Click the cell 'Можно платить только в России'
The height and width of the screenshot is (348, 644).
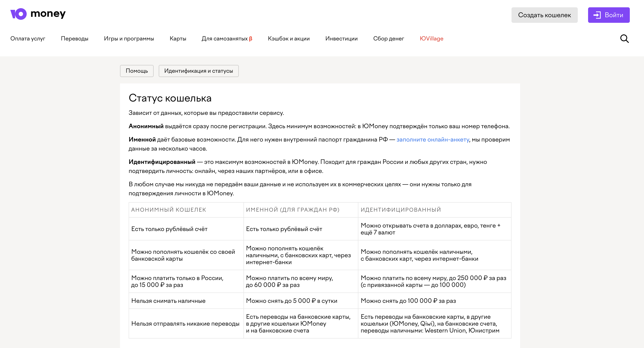tap(186, 281)
